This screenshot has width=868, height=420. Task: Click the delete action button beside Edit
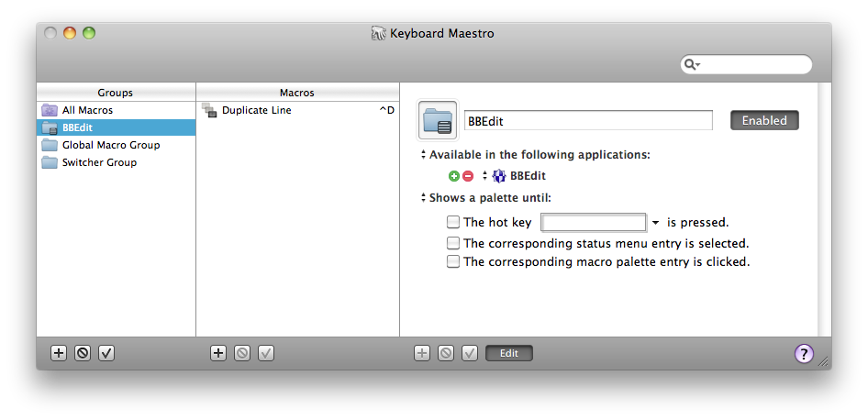tap(446, 353)
